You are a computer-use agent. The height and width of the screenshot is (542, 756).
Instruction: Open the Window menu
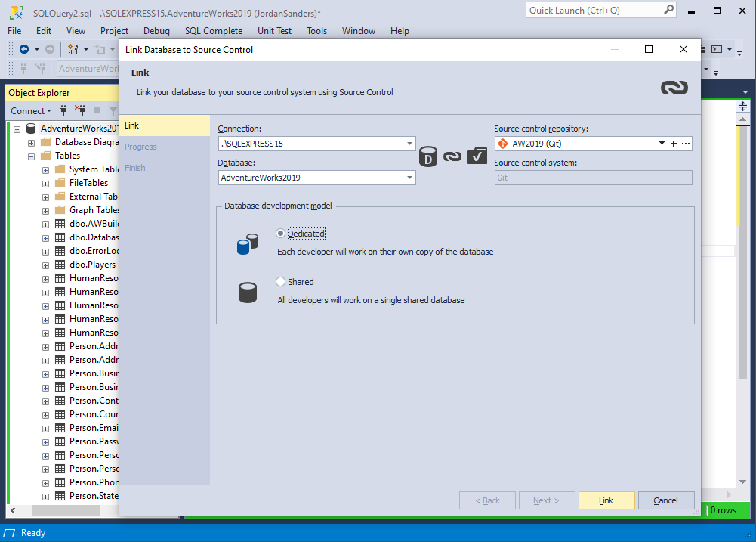tap(358, 31)
